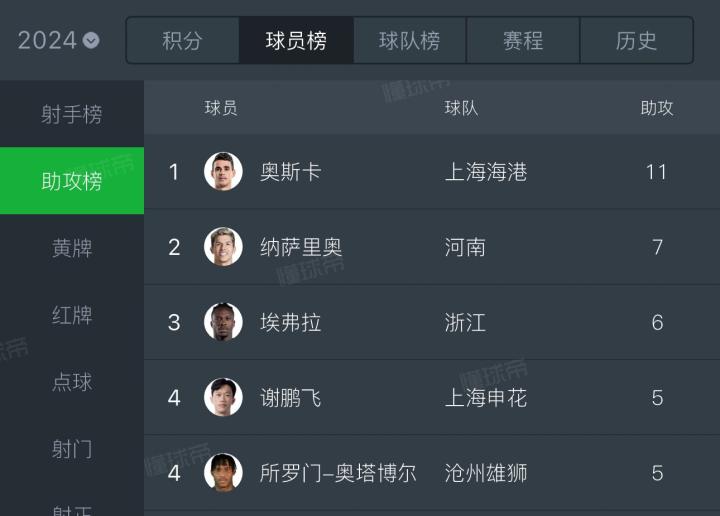Image resolution: width=720 pixels, height=516 pixels.
Task: Open the 2024 season dropdown
Action: tap(59, 40)
